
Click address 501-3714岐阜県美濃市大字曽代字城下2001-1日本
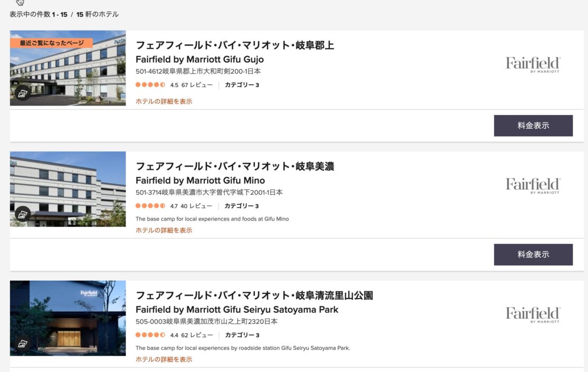209,193
